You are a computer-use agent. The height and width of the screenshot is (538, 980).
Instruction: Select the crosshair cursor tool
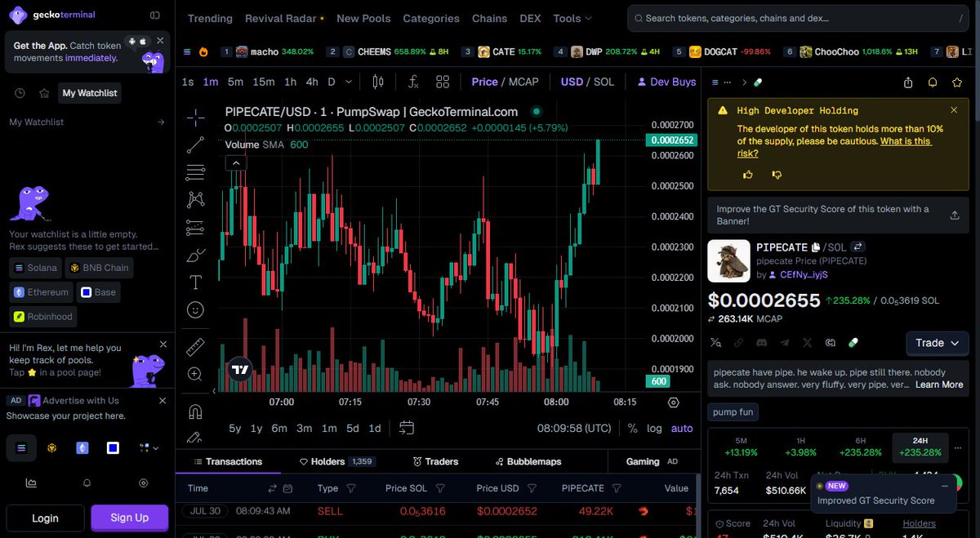pyautogui.click(x=195, y=118)
